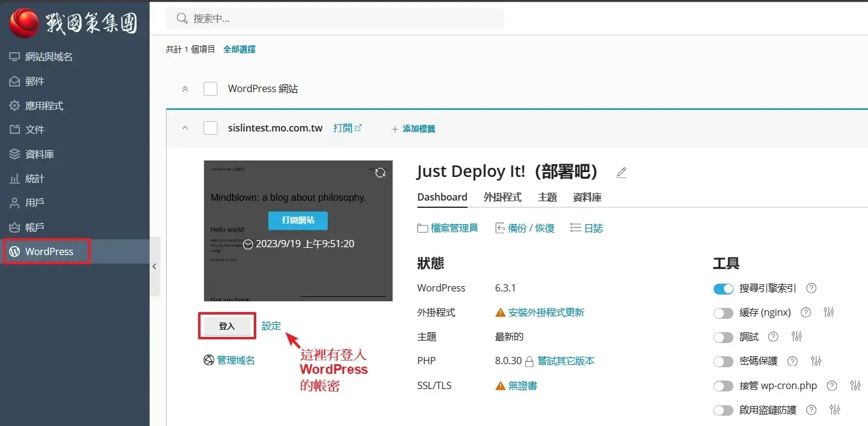
Task: Click the 添加標籤 plus icon
Action: pos(395,129)
